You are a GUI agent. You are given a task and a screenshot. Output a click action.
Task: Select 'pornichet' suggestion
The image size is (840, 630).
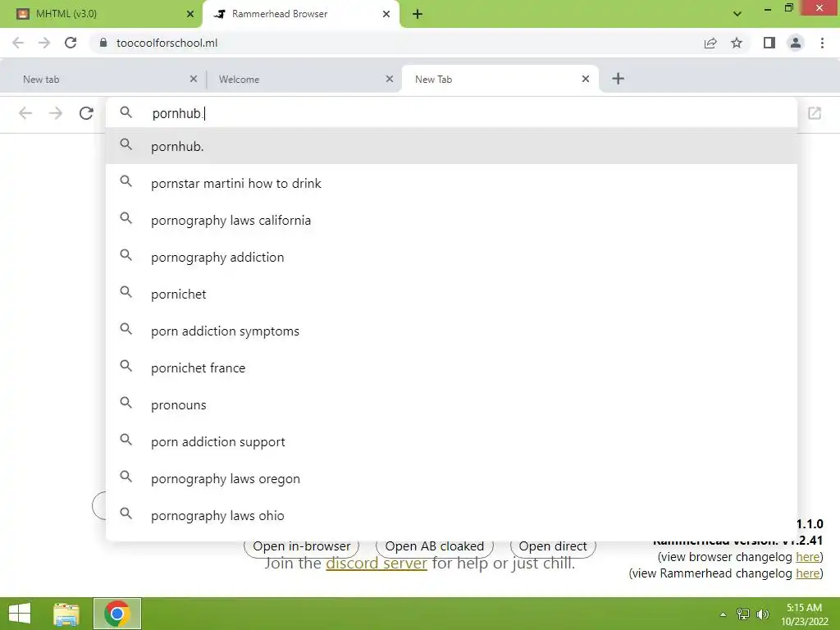coord(452,294)
